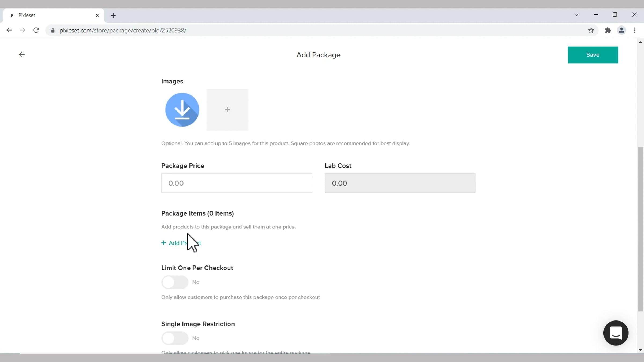Click the blue download image thumbnail
Screen dimensions: 644x362
182,110
